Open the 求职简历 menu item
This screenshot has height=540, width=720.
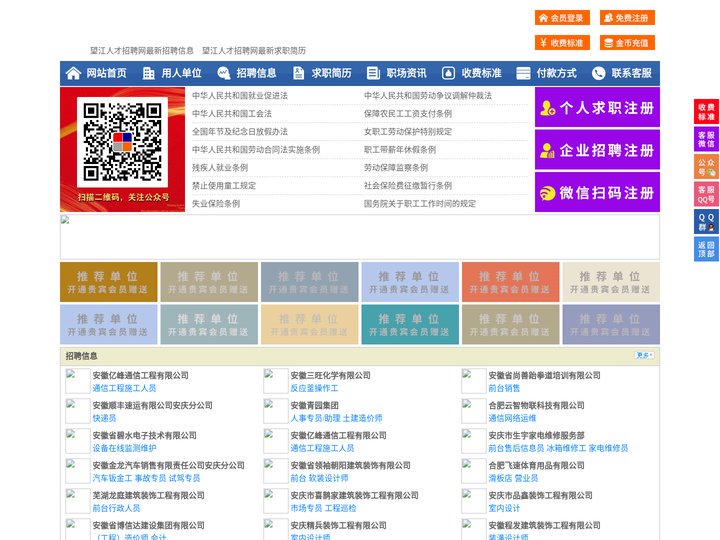pyautogui.click(x=332, y=73)
